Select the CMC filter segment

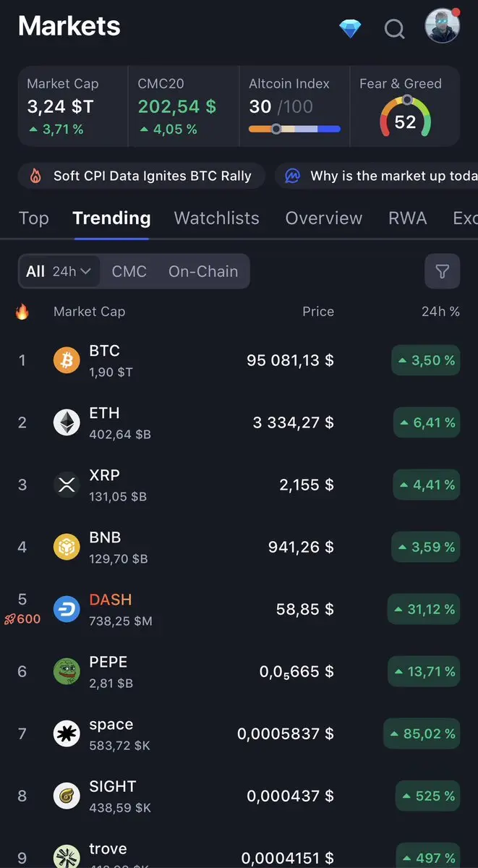coord(129,271)
